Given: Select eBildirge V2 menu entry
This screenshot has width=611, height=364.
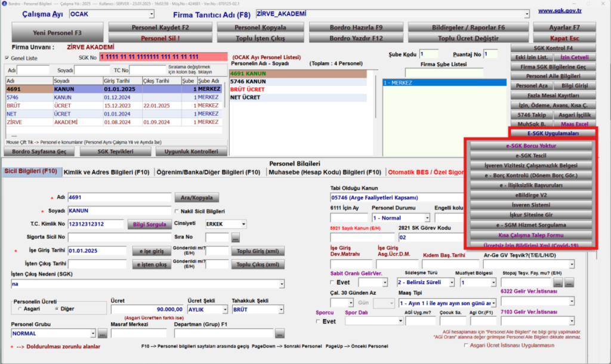Looking at the screenshot, I should (x=530, y=195).
